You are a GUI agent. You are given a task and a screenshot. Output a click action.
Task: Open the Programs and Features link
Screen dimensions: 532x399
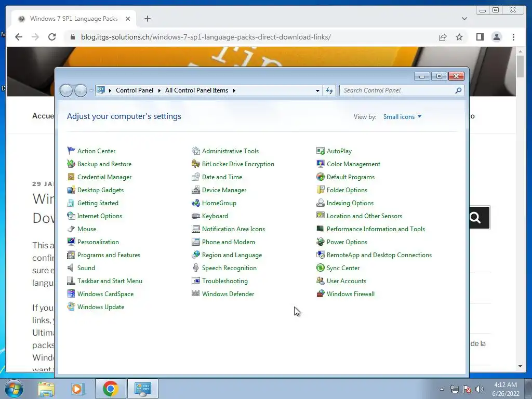click(109, 255)
